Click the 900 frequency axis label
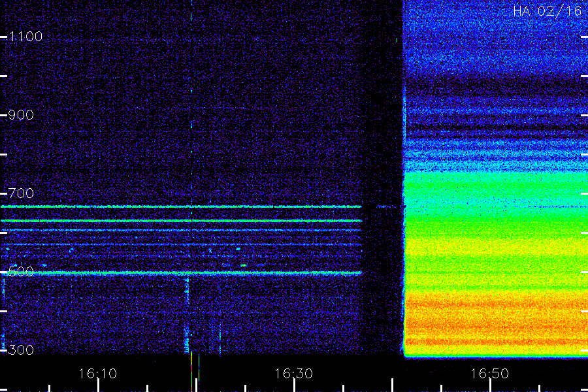This screenshot has height=392, width=588. click(x=21, y=115)
